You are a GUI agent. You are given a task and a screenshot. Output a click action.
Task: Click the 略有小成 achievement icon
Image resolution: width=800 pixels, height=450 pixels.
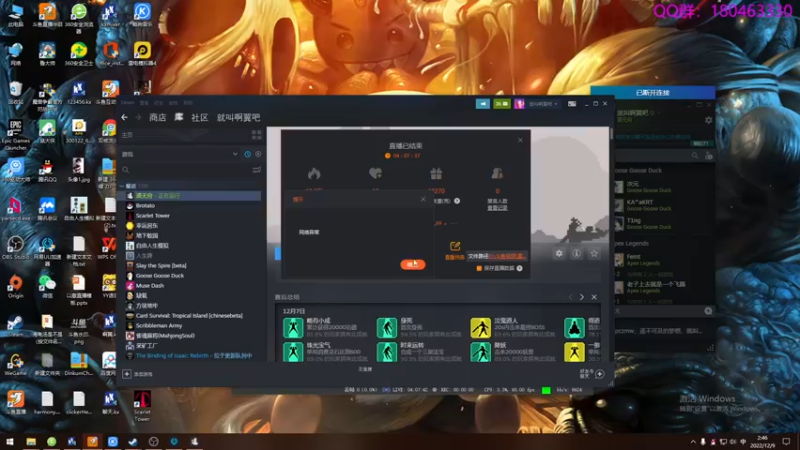(x=293, y=328)
